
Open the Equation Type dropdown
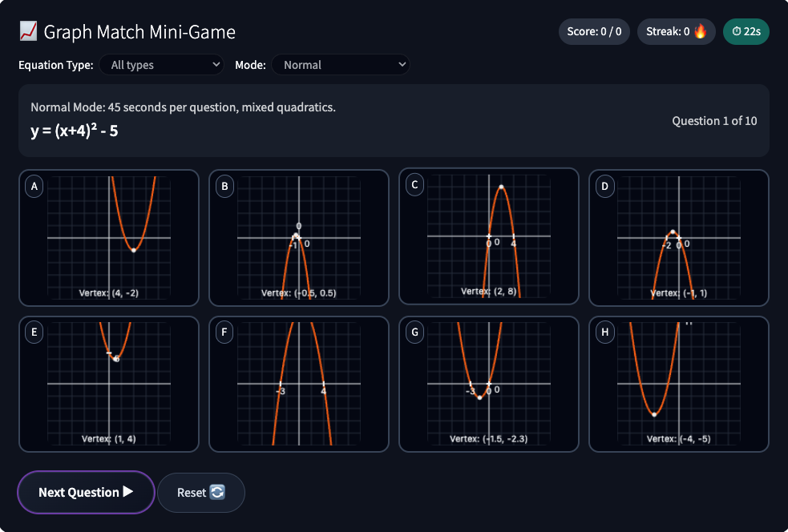coord(162,65)
